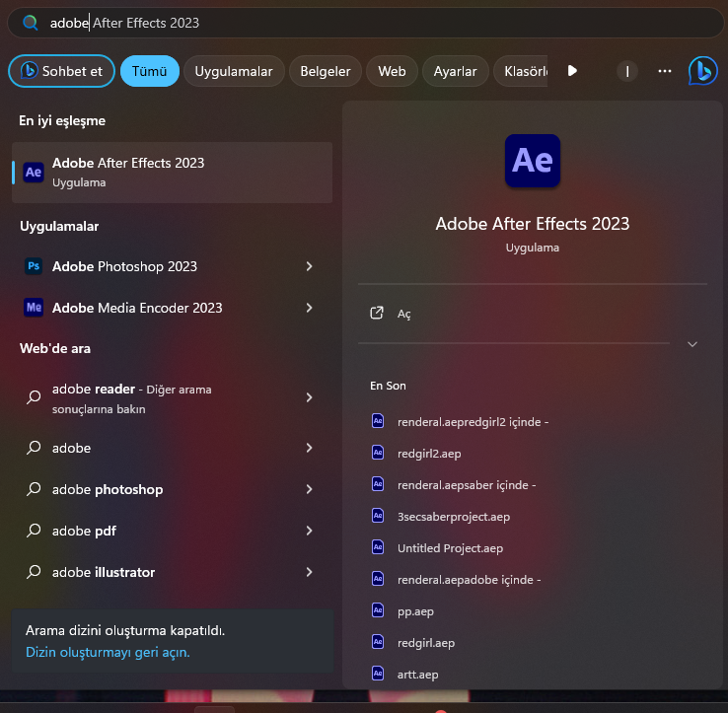Click file icon next to pp.aep
Viewport: 728px width, 713px height.
pos(378,610)
